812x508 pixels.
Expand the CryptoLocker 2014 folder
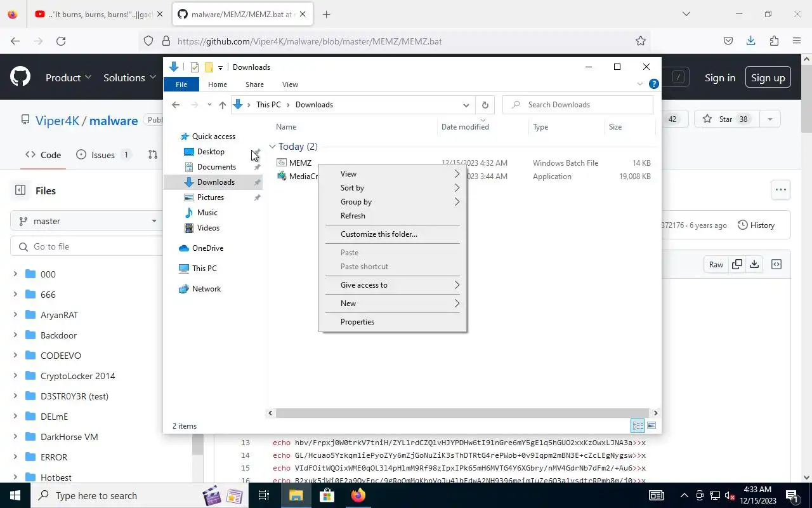pyautogui.click(x=15, y=375)
